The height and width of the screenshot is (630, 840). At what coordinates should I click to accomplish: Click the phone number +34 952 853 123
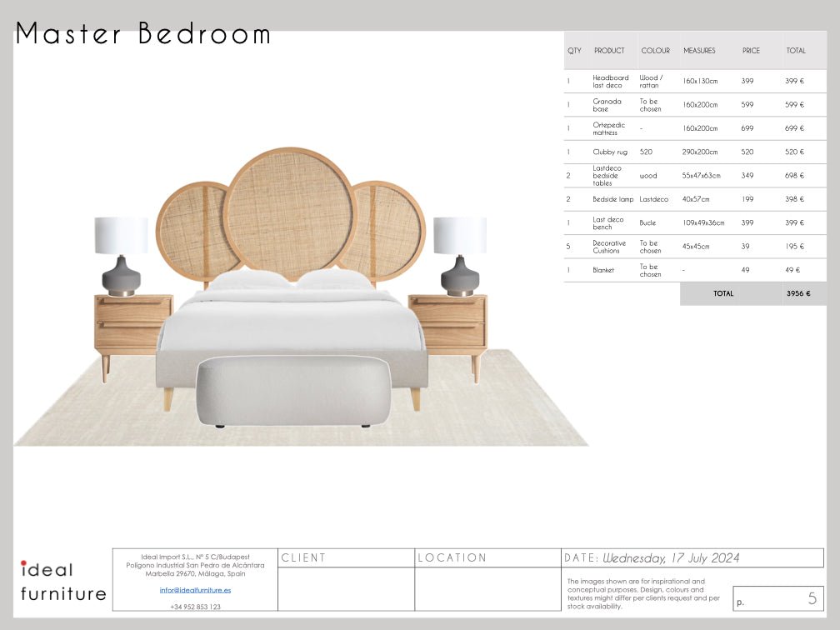click(195, 607)
